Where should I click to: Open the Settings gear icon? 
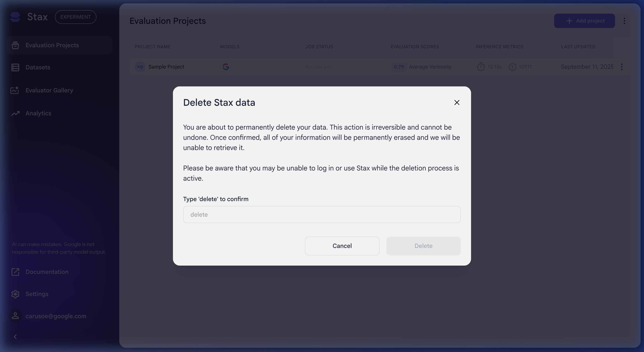coord(15,294)
